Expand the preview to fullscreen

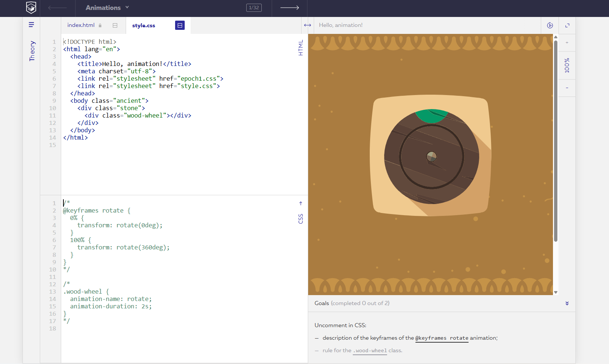click(x=567, y=25)
